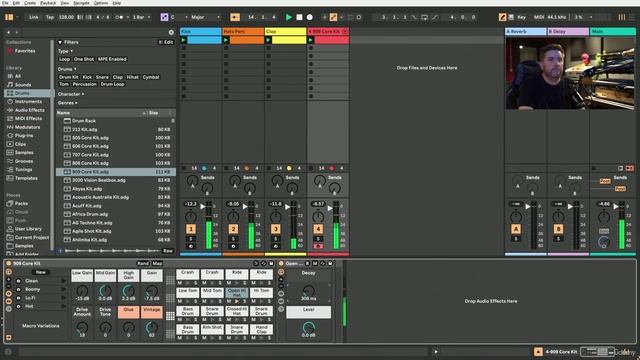This screenshot has width=640, height=360.
Task: Click track activator 4 on 909 Core Kit
Action: pos(318,229)
